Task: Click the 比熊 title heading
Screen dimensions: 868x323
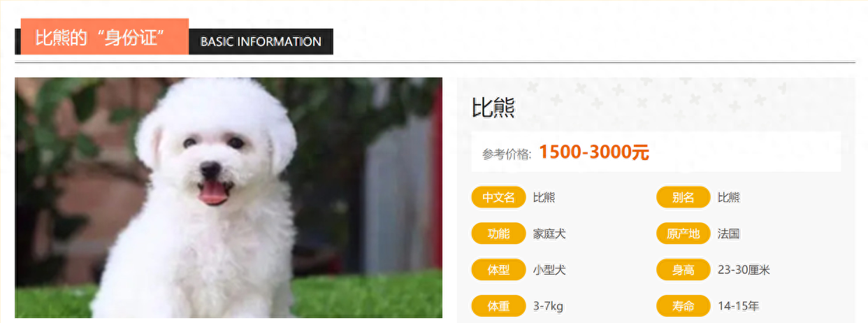Action: [x=493, y=108]
